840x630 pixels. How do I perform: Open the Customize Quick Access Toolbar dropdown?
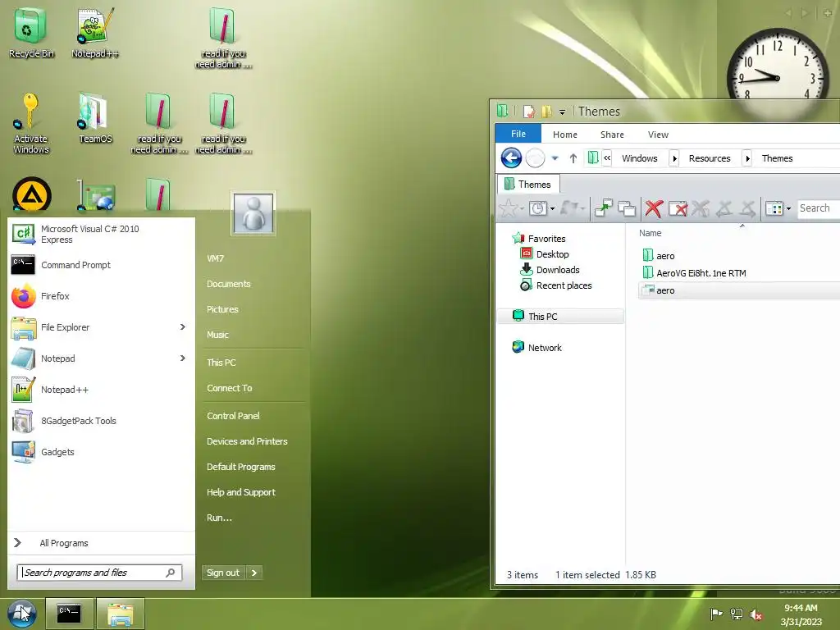[x=562, y=112]
